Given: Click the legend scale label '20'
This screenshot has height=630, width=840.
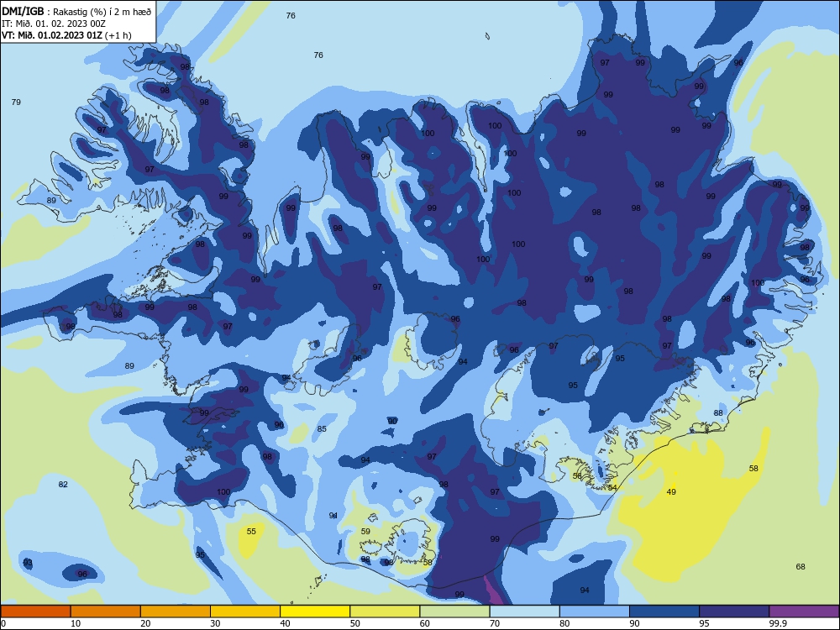Looking at the screenshot, I should tap(145, 623).
